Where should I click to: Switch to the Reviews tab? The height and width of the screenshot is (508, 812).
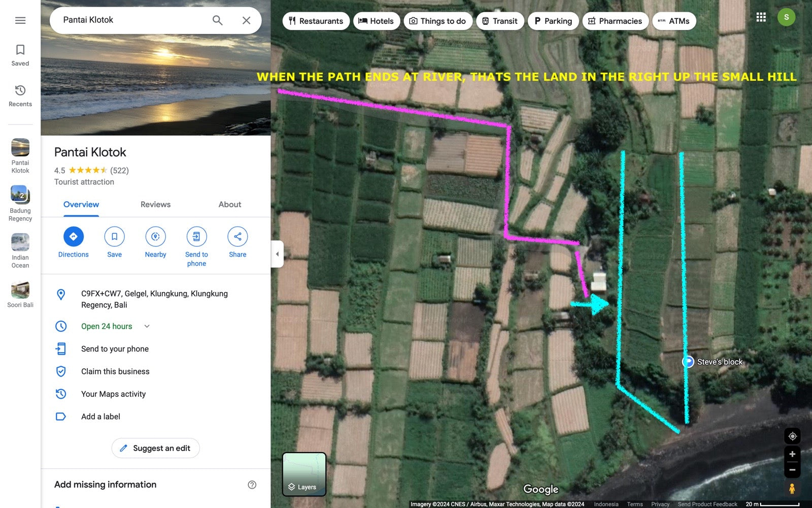(155, 204)
